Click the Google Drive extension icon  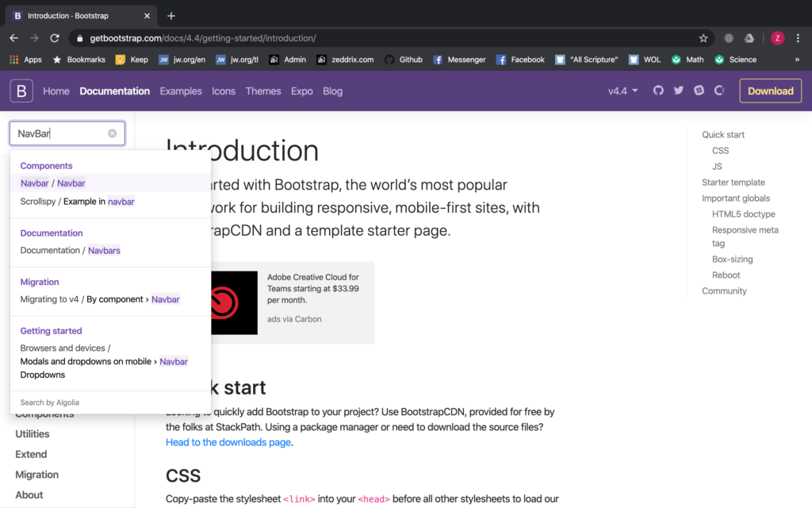[x=749, y=38]
